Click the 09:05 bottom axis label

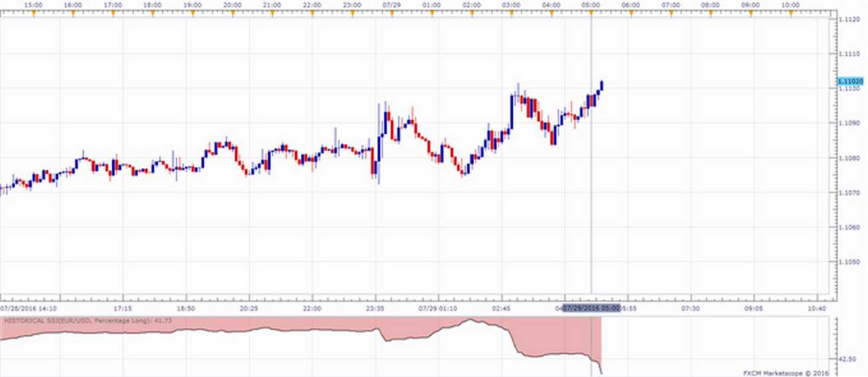click(754, 308)
